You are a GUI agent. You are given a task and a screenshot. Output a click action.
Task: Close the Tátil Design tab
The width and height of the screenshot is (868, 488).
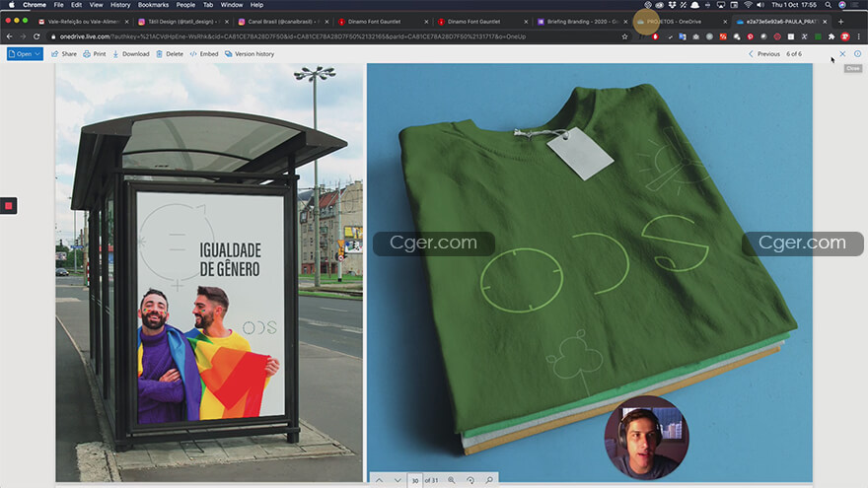[x=227, y=22]
